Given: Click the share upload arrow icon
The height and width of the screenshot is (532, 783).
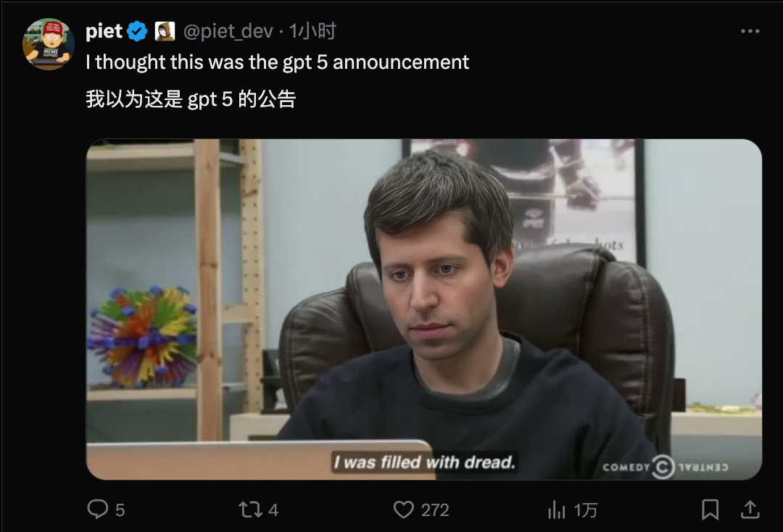Looking at the screenshot, I should 750,510.
